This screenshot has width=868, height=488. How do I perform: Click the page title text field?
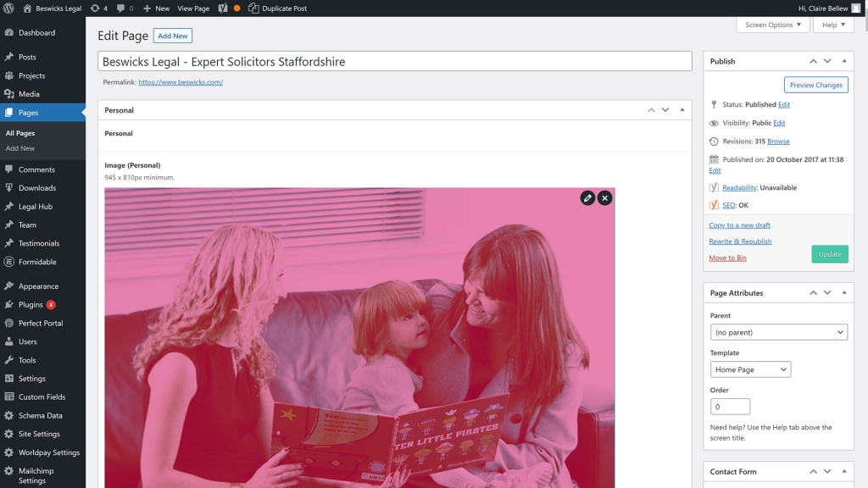click(395, 62)
